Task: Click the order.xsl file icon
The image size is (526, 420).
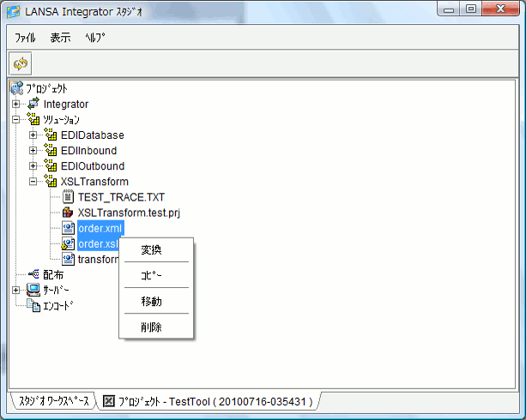Action: pos(68,243)
